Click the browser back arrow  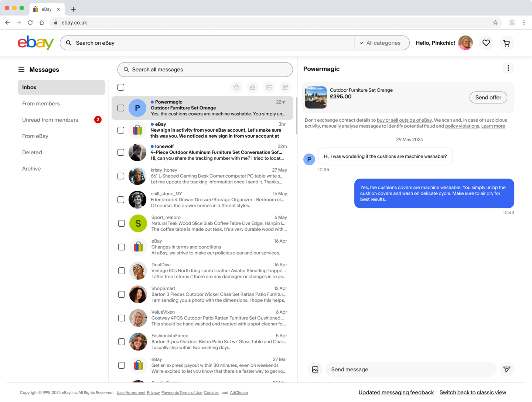[7, 23]
